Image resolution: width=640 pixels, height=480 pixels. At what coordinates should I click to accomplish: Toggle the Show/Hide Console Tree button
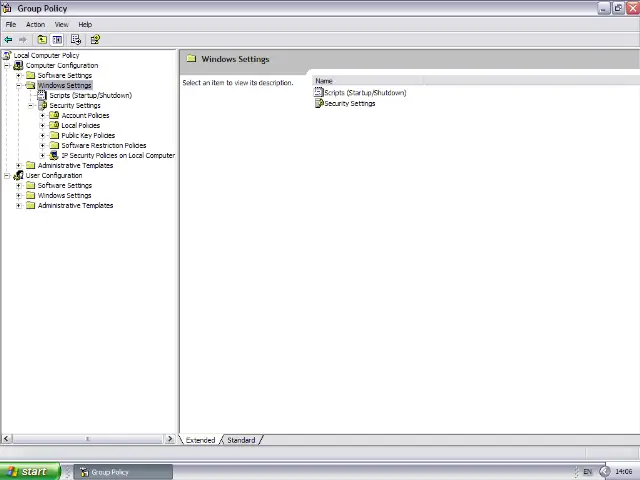tap(57, 40)
